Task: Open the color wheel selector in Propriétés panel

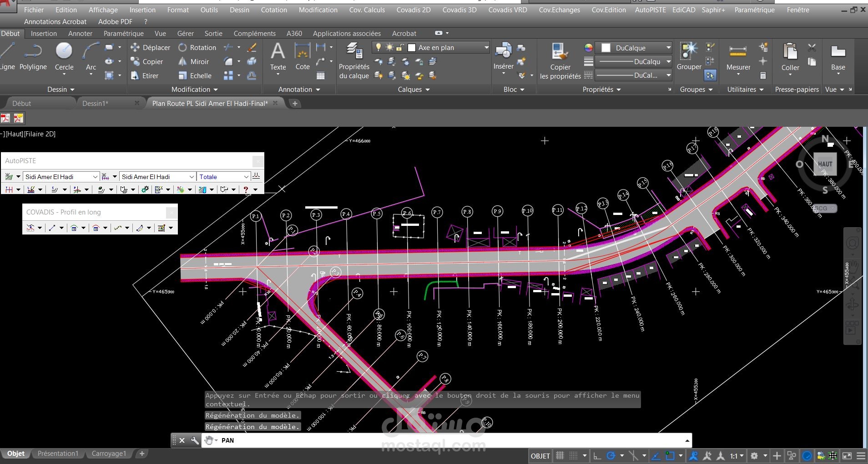Action: (x=589, y=47)
